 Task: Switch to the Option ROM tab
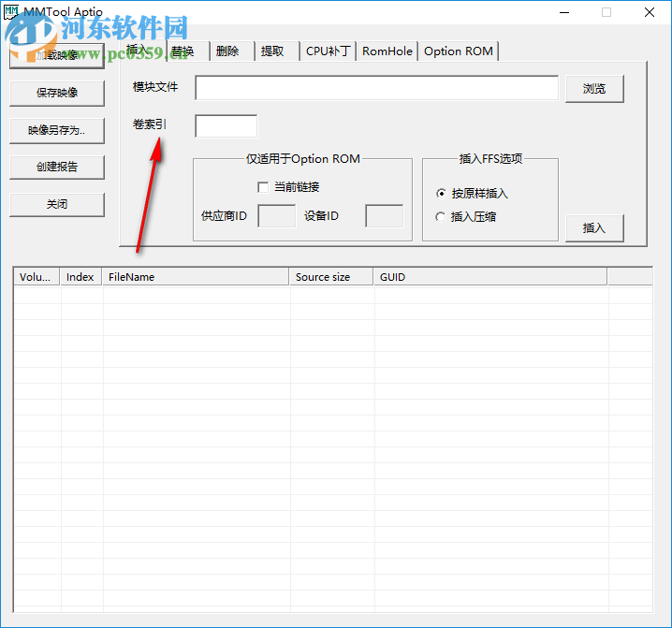459,51
